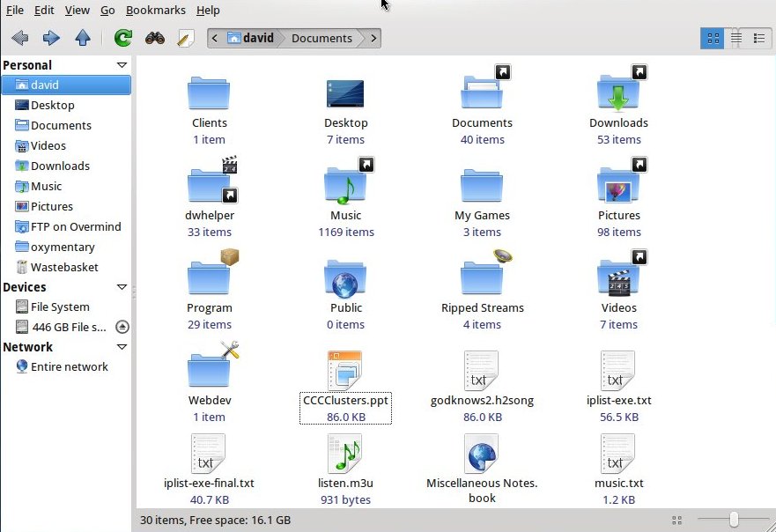Collapse the Devices sidebar section
776x532 pixels.
click(x=122, y=287)
